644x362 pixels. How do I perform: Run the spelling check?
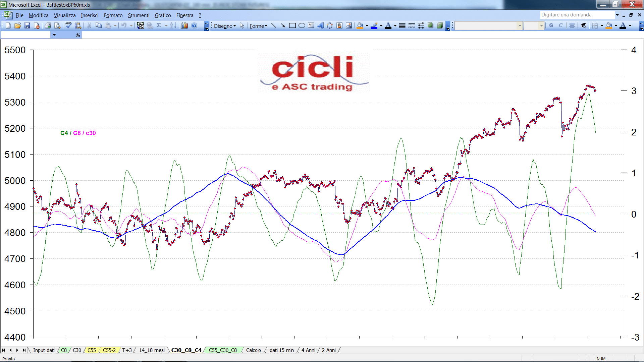pos(68,25)
